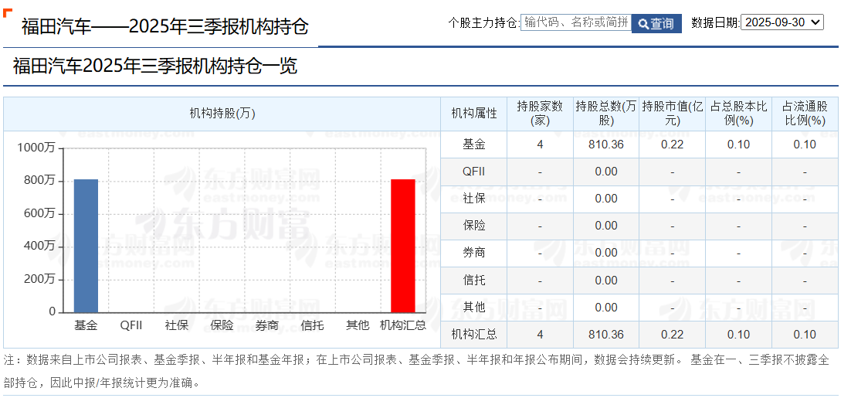Click the 占总股本比例(%) column header
The width and height of the screenshot is (868, 398).
point(738,114)
